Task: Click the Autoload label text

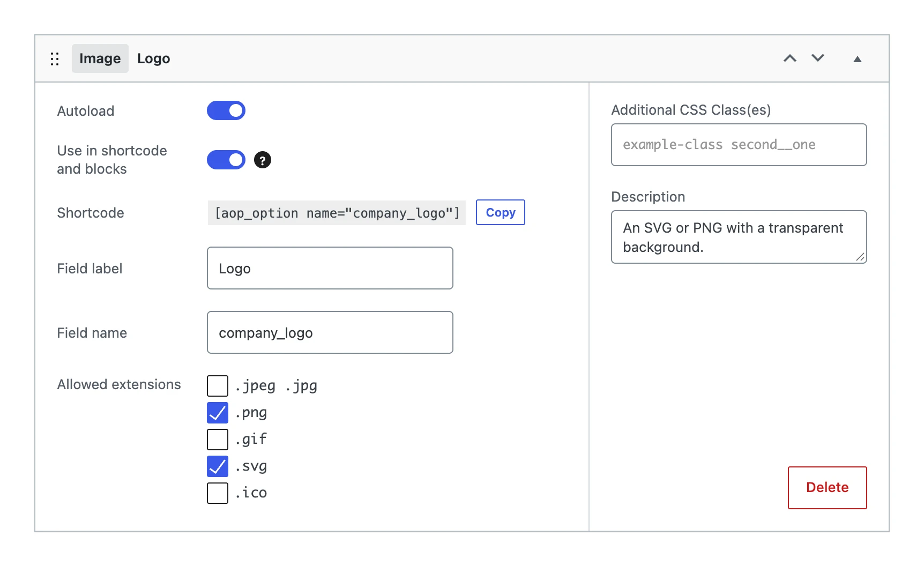Action: click(86, 111)
